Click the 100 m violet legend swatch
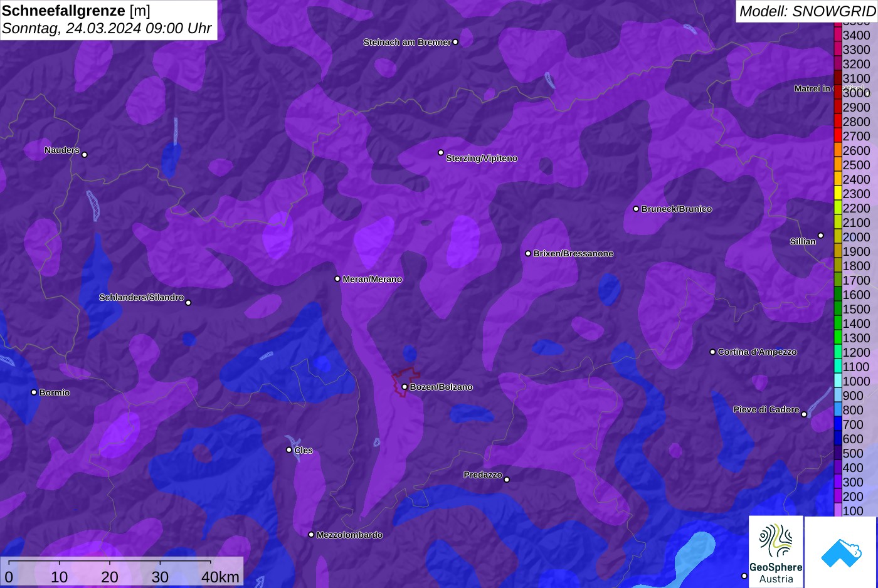The width and height of the screenshot is (878, 588). (837, 510)
